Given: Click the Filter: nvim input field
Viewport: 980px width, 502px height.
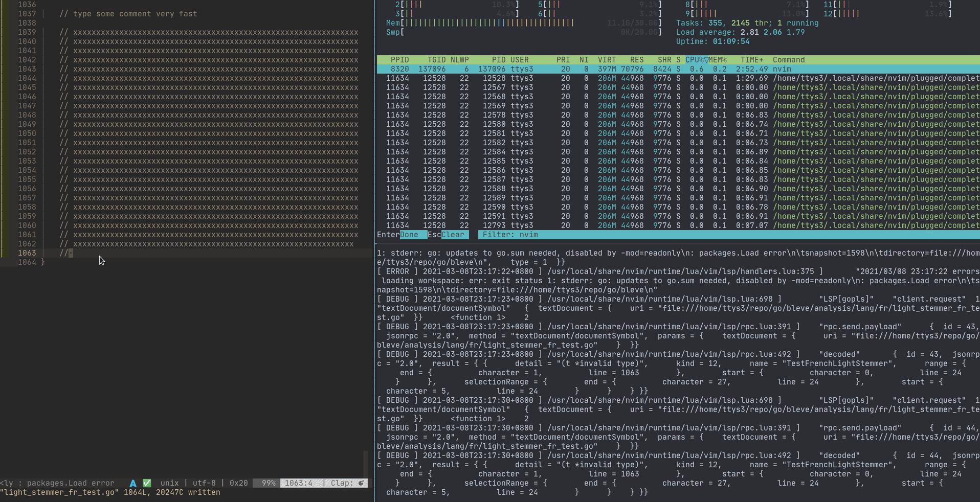Looking at the screenshot, I should tap(510, 235).
